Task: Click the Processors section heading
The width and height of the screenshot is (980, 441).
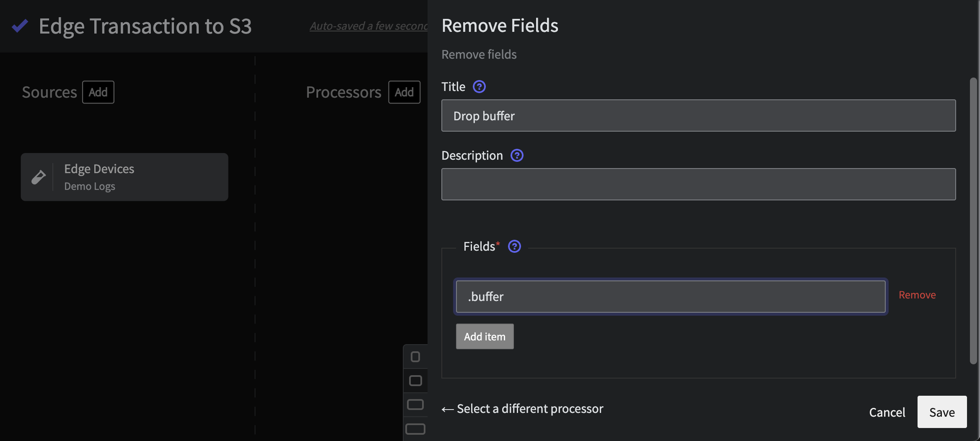Action: [x=343, y=92]
